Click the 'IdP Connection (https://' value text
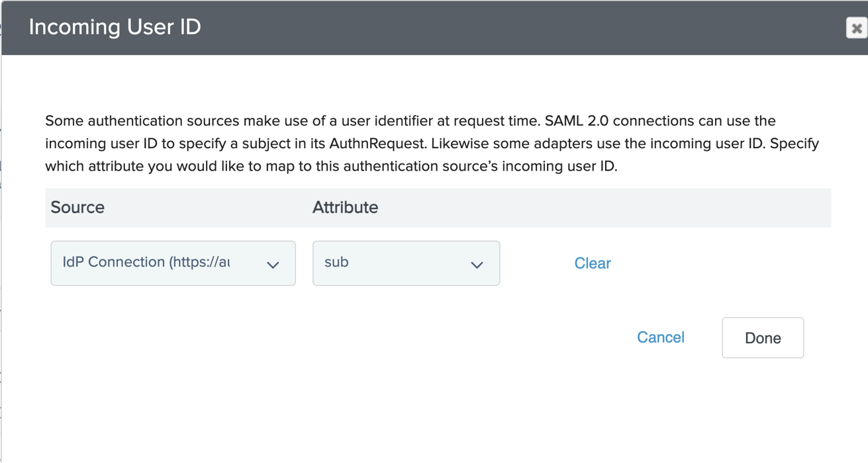The width and height of the screenshot is (868, 463). click(146, 262)
